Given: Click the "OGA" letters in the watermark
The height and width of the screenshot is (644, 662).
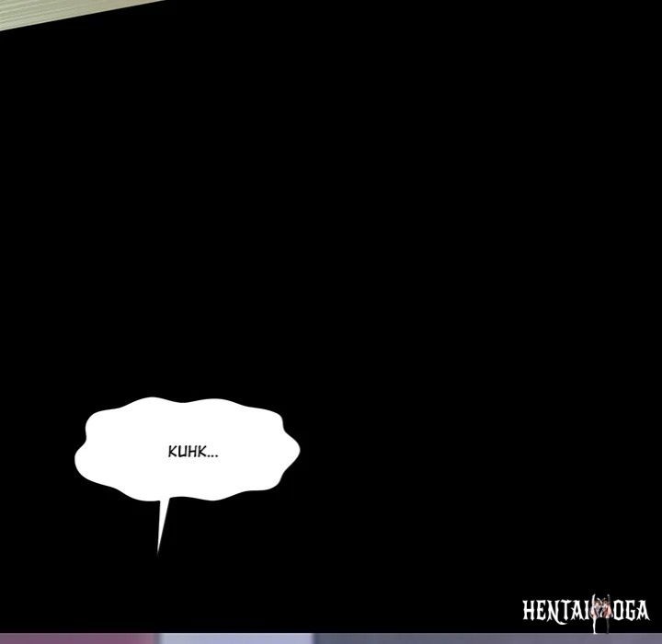Looking at the screenshot, I should point(627,611).
